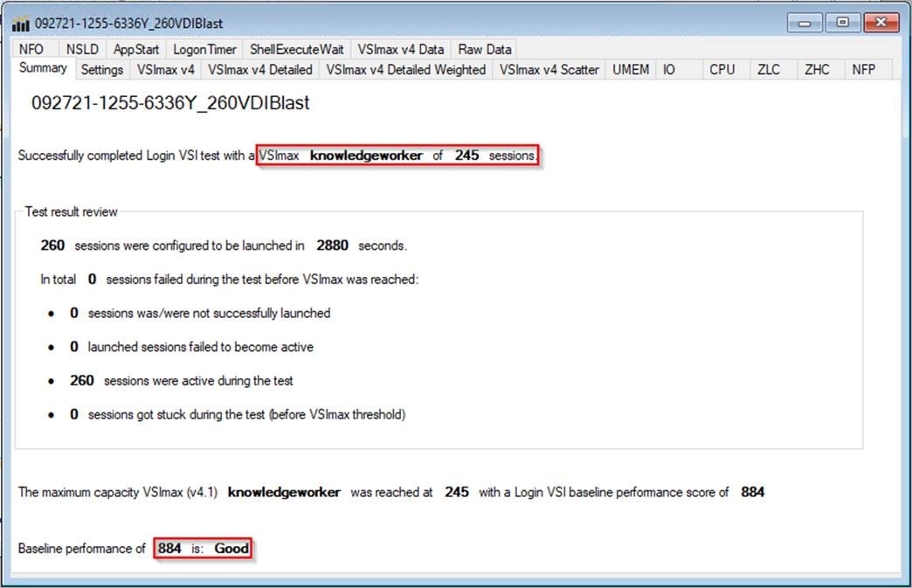Switch to the VSImax v4 Data tab
Image resolution: width=912 pixels, height=588 pixels.
click(x=401, y=50)
